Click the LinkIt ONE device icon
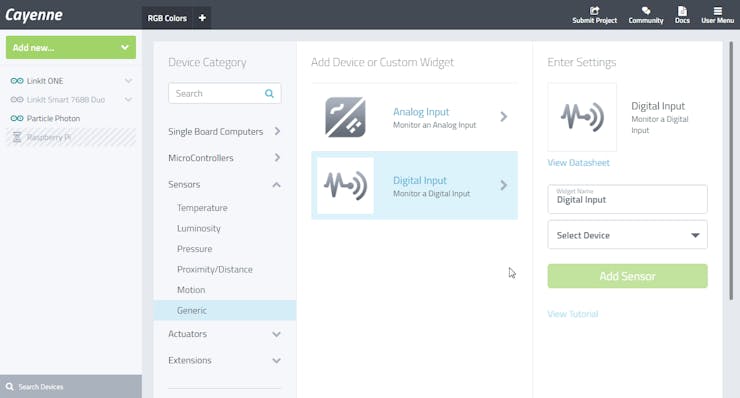The height and width of the screenshot is (398, 740). pyautogui.click(x=17, y=81)
